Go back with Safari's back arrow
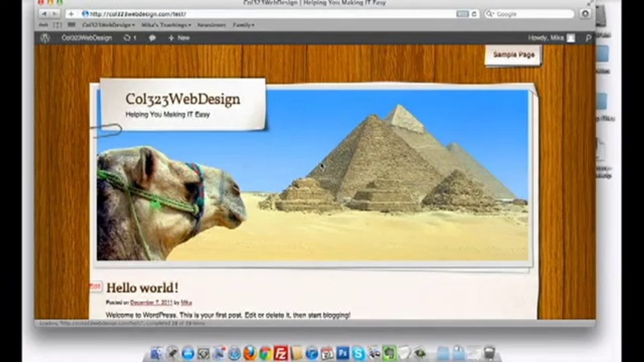Image resolution: width=644 pixels, height=362 pixels. click(44, 14)
